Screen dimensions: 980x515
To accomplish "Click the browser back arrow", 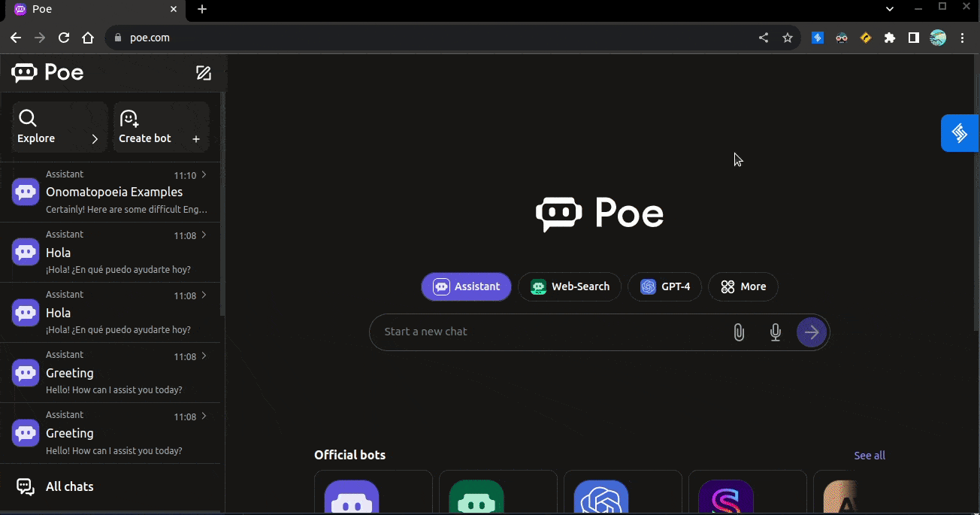I will point(16,38).
